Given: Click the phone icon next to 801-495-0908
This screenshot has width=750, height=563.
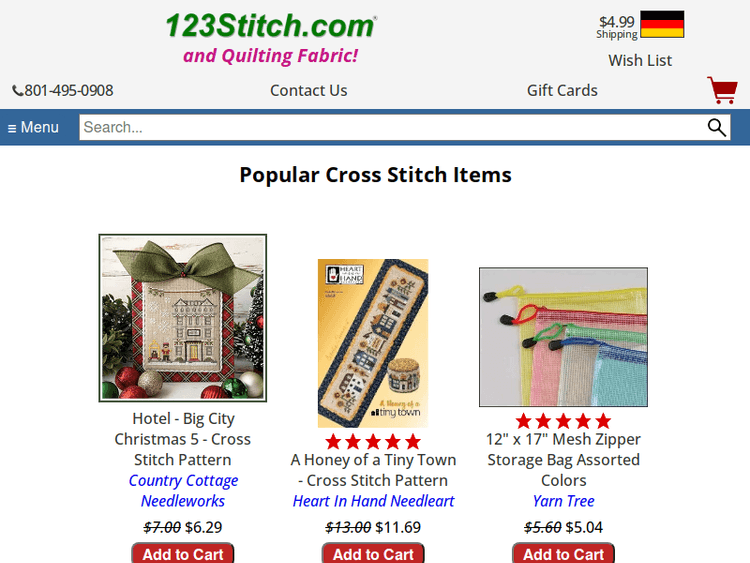Looking at the screenshot, I should tap(18, 90).
